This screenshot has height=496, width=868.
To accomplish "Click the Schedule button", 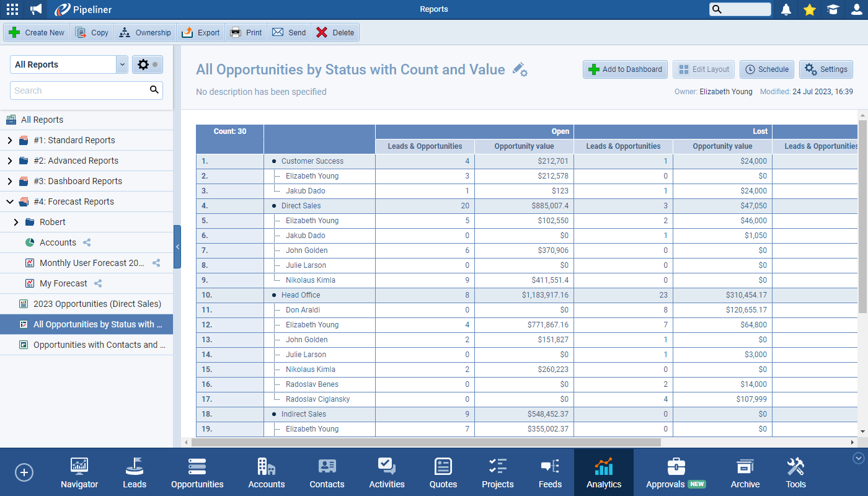I will coord(767,69).
